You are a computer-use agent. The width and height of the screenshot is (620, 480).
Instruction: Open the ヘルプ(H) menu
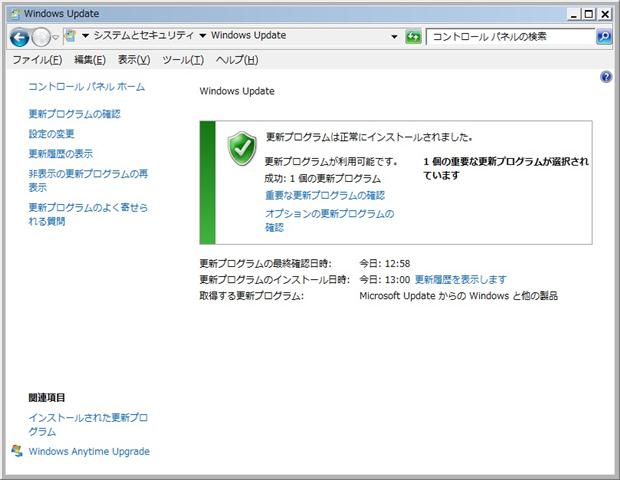click(x=237, y=60)
